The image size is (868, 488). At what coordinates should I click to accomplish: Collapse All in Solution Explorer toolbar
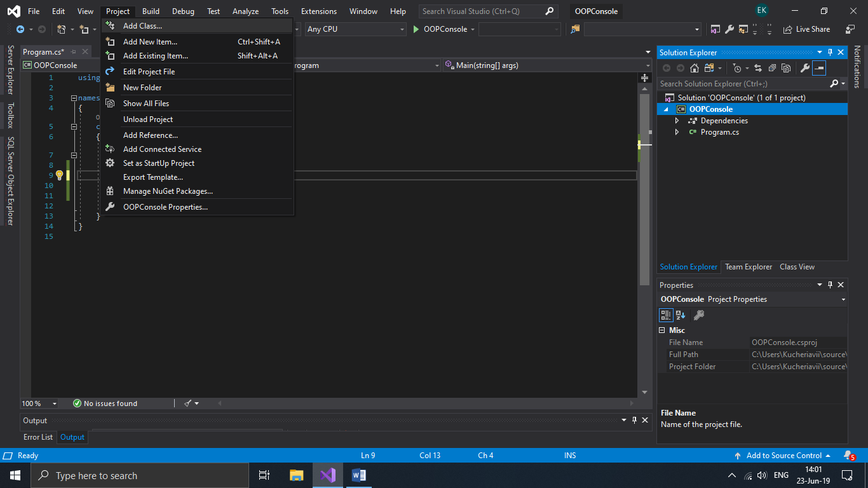772,68
